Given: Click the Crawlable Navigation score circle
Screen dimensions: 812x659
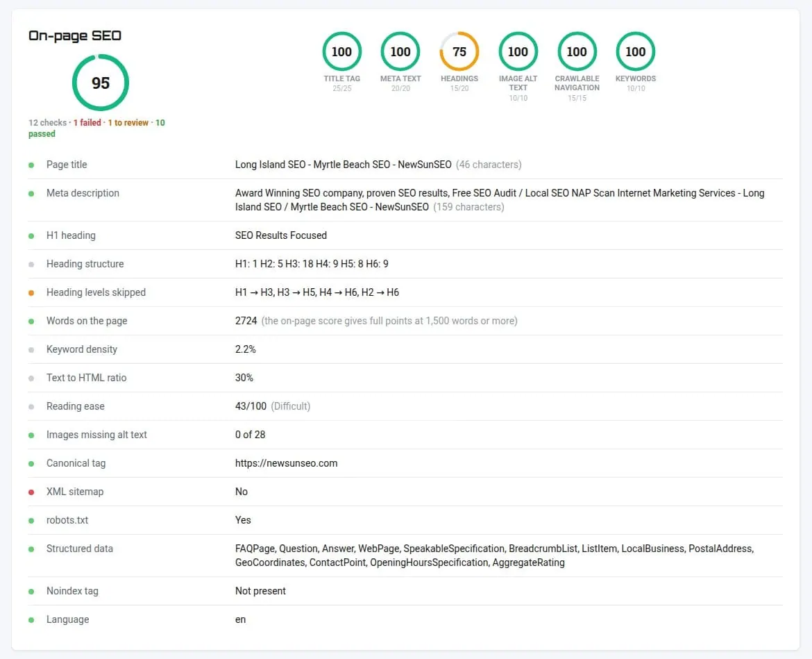Looking at the screenshot, I should 577,51.
